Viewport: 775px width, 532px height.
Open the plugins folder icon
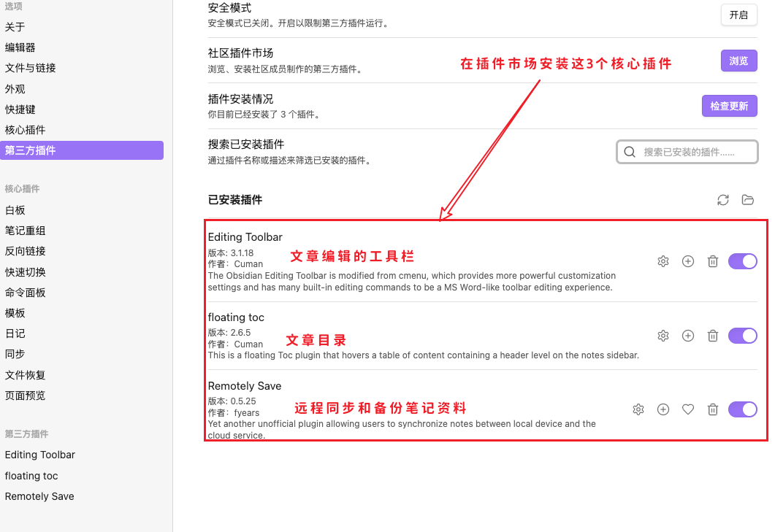pos(747,200)
